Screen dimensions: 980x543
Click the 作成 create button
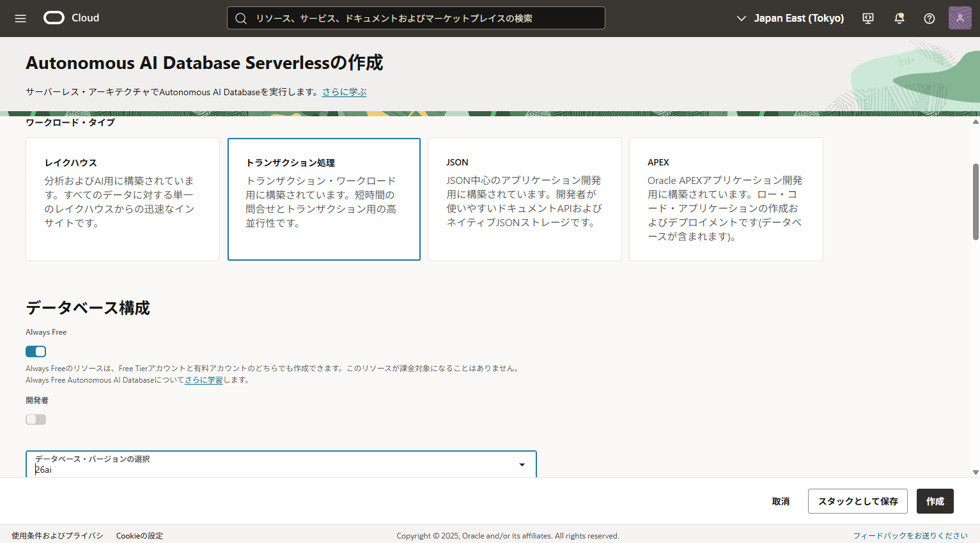click(x=935, y=501)
